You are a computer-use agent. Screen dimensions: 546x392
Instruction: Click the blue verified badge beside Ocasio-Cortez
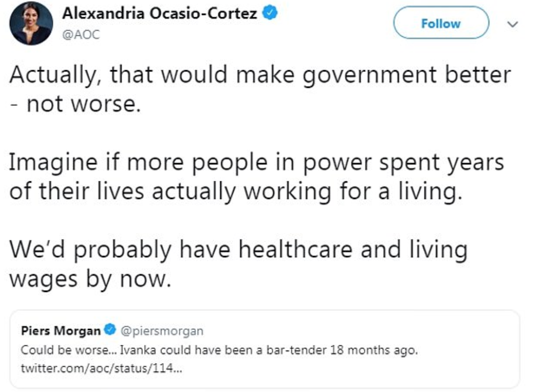[270, 14]
